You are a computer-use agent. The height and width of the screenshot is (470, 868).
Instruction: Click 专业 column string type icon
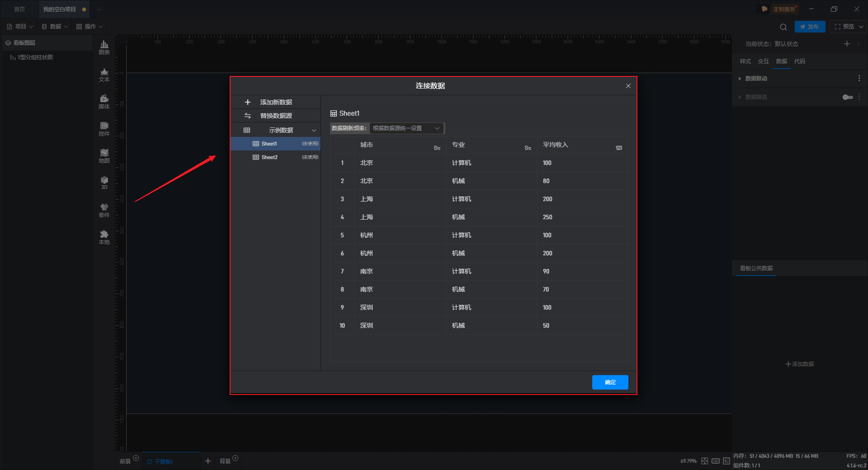pyautogui.click(x=528, y=148)
